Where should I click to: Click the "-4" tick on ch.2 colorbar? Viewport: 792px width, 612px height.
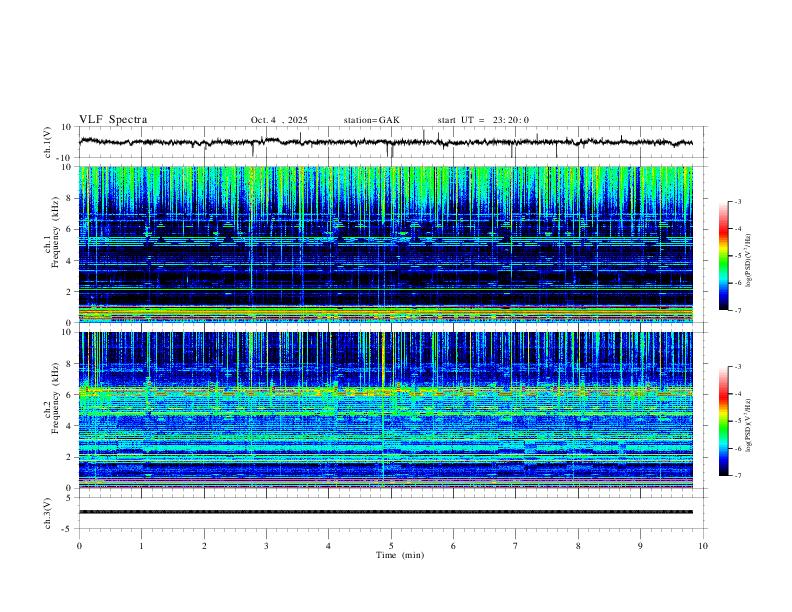coord(738,394)
